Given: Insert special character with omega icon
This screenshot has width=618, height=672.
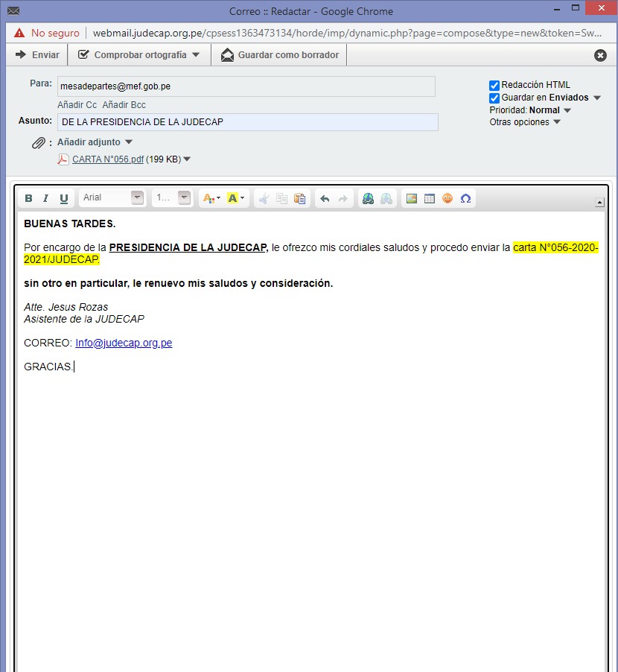Looking at the screenshot, I should pos(465,198).
